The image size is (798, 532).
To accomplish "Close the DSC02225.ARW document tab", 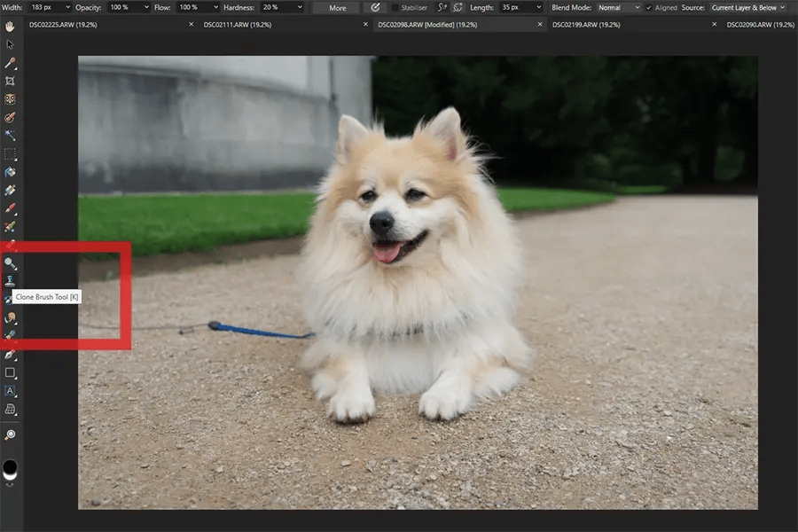I will click(191, 25).
